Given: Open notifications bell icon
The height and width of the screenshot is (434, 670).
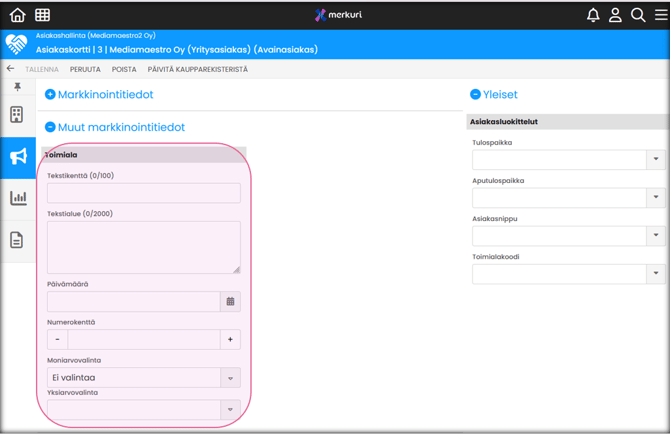Looking at the screenshot, I should 593,15.
